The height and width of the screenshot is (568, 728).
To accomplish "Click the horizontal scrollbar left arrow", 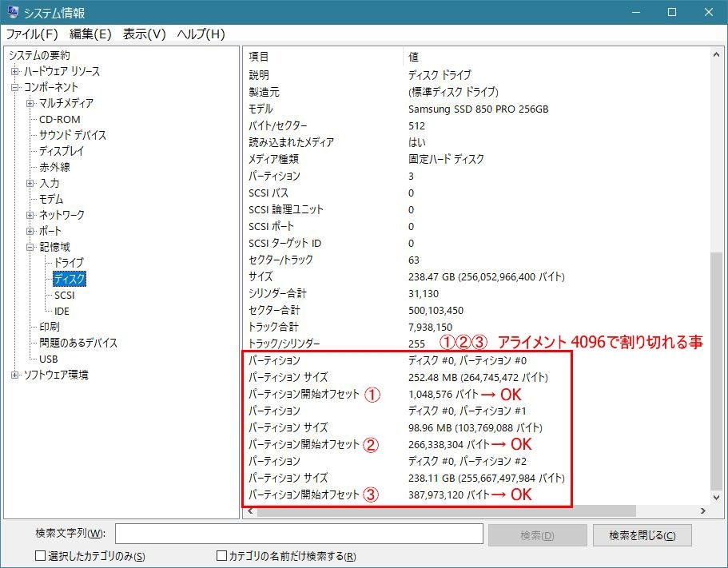I will tap(250, 511).
